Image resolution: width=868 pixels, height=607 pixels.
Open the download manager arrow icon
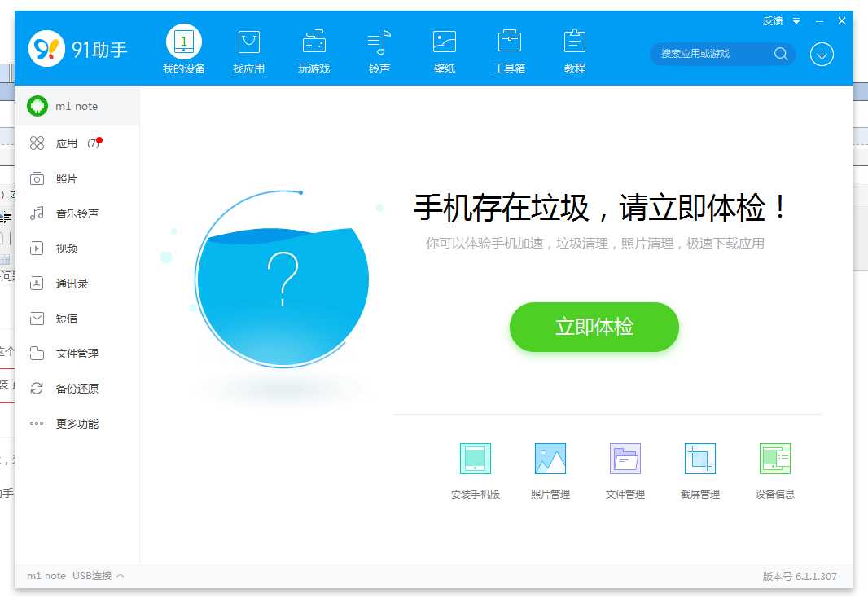click(x=822, y=55)
